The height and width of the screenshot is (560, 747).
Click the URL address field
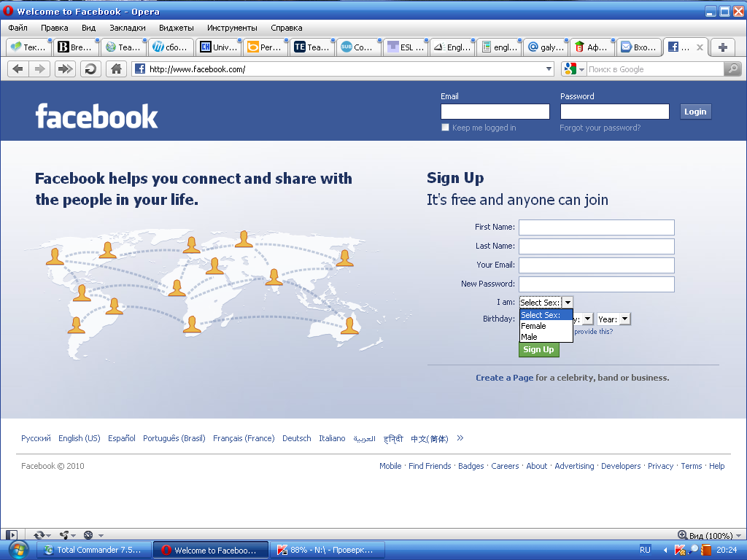[343, 69]
